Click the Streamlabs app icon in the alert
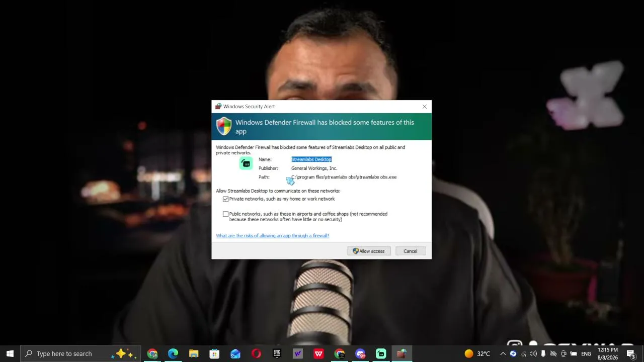 (246, 163)
